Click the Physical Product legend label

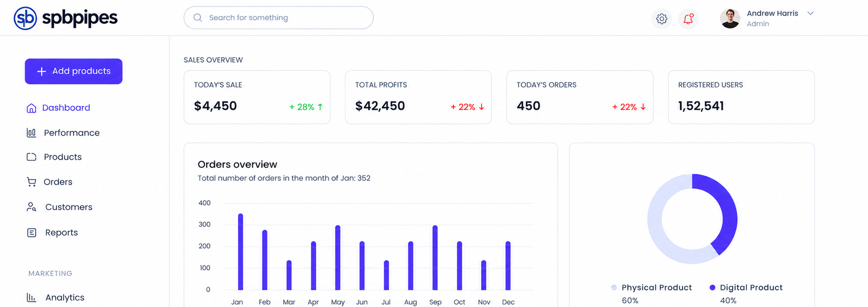656,287
